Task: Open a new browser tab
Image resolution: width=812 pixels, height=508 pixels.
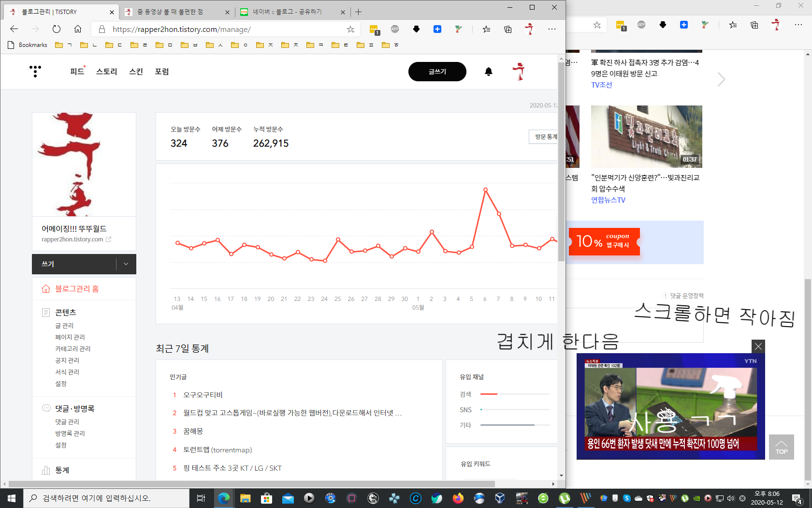Action: pos(358,12)
